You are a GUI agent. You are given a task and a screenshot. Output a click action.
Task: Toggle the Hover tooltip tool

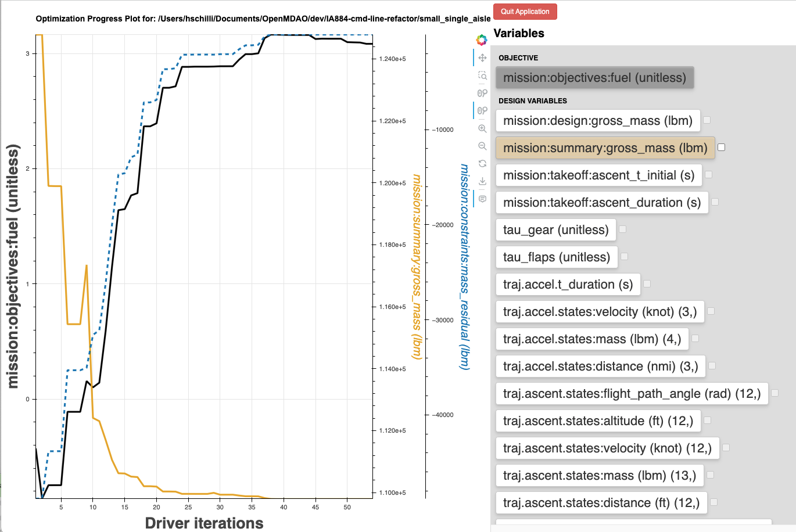(482, 199)
